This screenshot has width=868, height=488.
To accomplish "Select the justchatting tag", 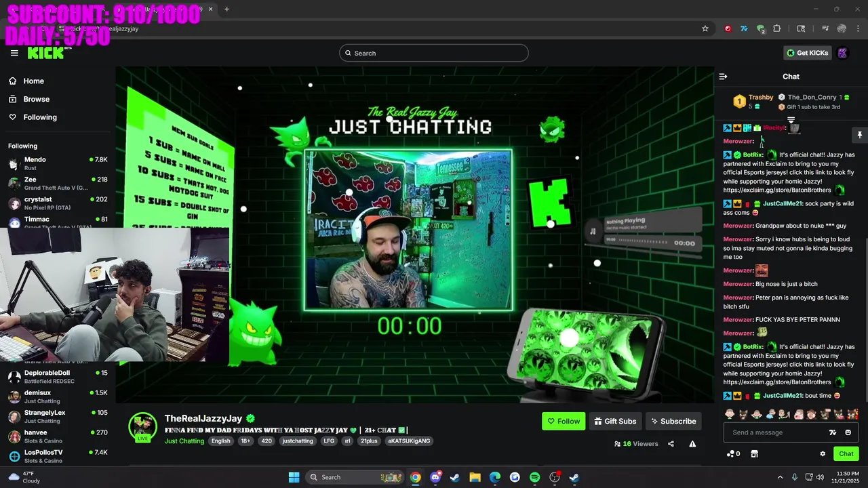I will (x=298, y=441).
